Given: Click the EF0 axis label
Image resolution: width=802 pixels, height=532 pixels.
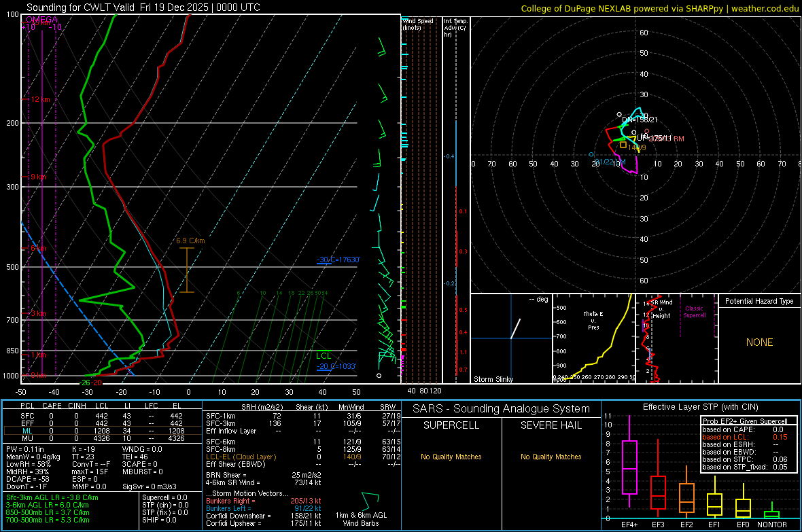Looking at the screenshot, I should (x=743, y=525).
